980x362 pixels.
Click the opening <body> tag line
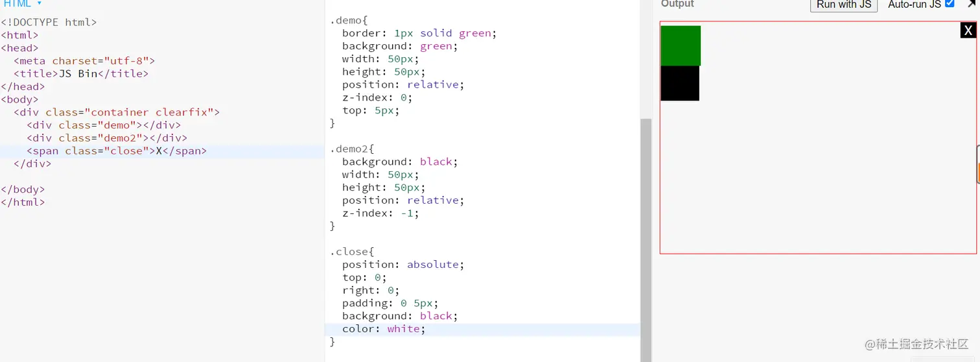click(19, 99)
